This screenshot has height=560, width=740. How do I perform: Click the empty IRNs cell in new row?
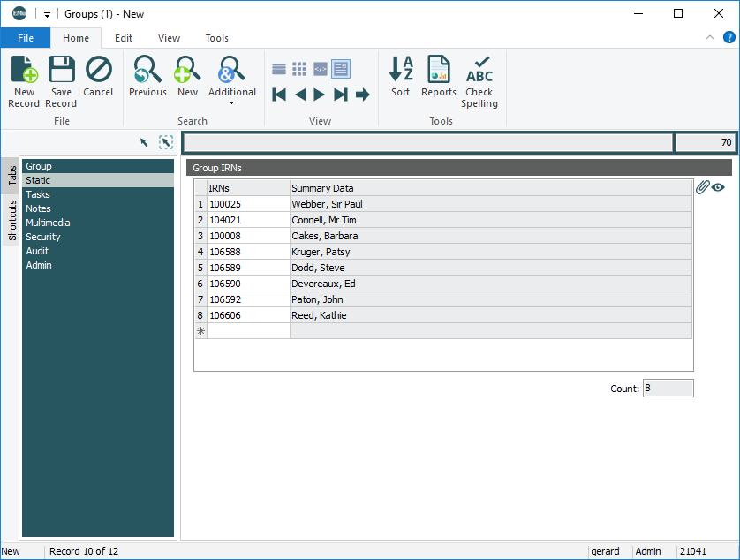pyautogui.click(x=247, y=331)
